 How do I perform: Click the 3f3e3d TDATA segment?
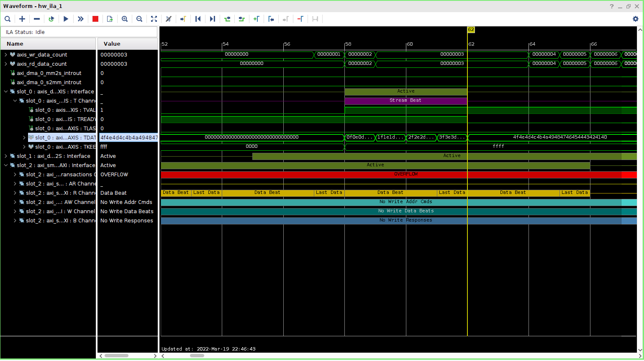[452, 137]
